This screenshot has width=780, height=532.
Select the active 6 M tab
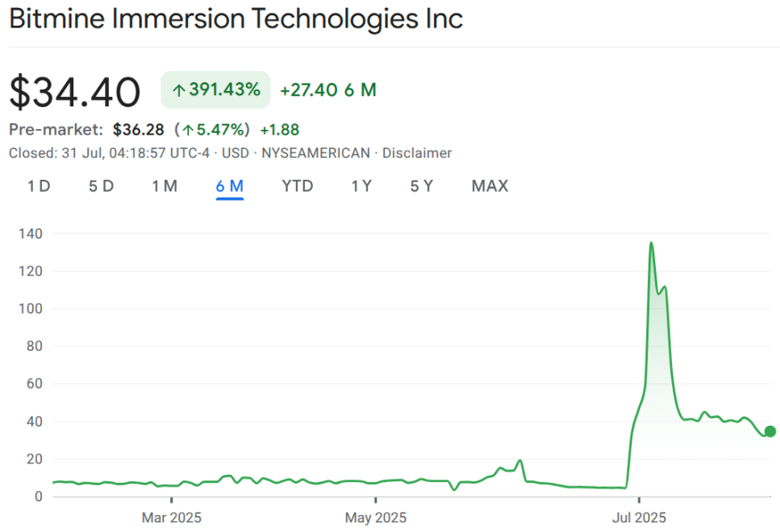point(230,186)
